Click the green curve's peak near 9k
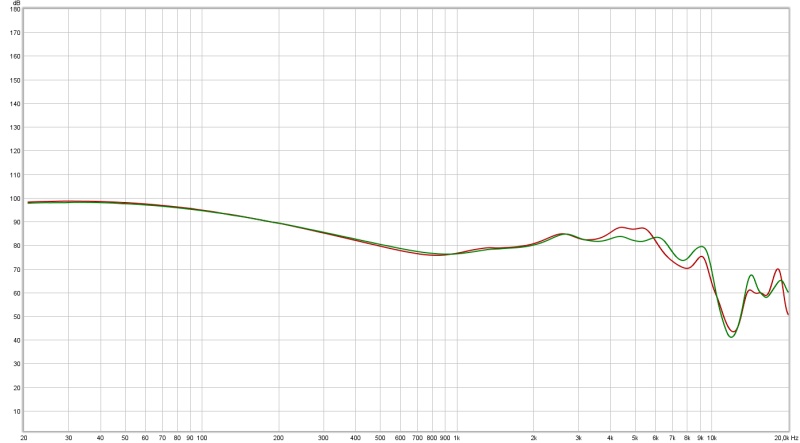800x443 pixels. [702, 246]
